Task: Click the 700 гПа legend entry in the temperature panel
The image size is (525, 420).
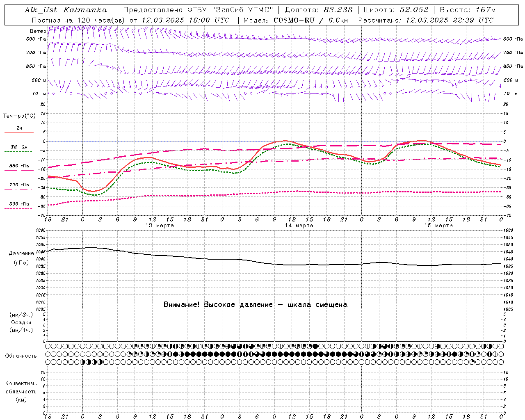Action: (19, 185)
